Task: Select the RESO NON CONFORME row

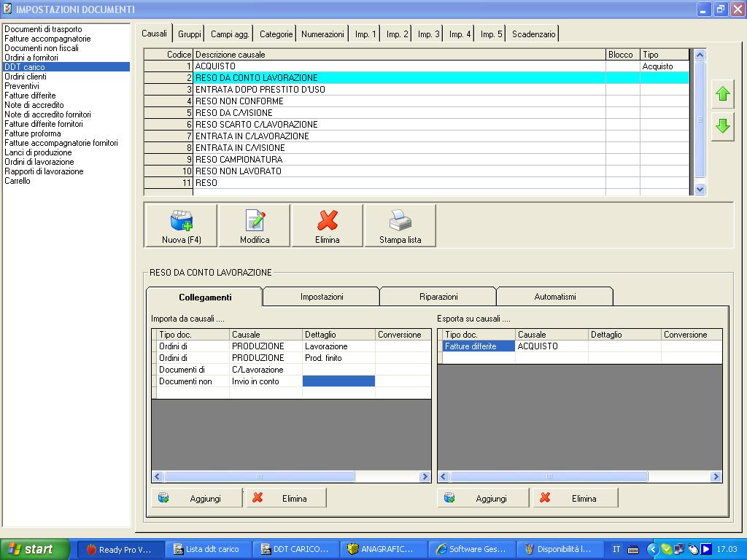Action: [x=400, y=101]
